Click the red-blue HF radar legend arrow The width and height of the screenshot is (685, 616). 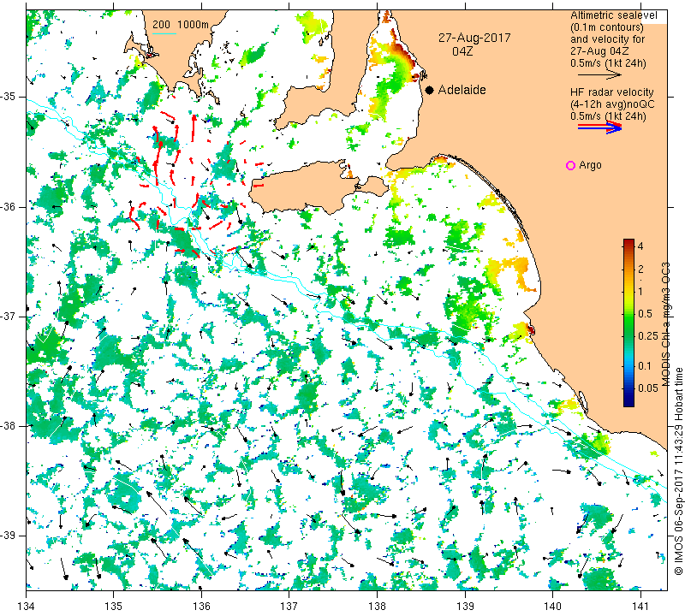tap(599, 127)
